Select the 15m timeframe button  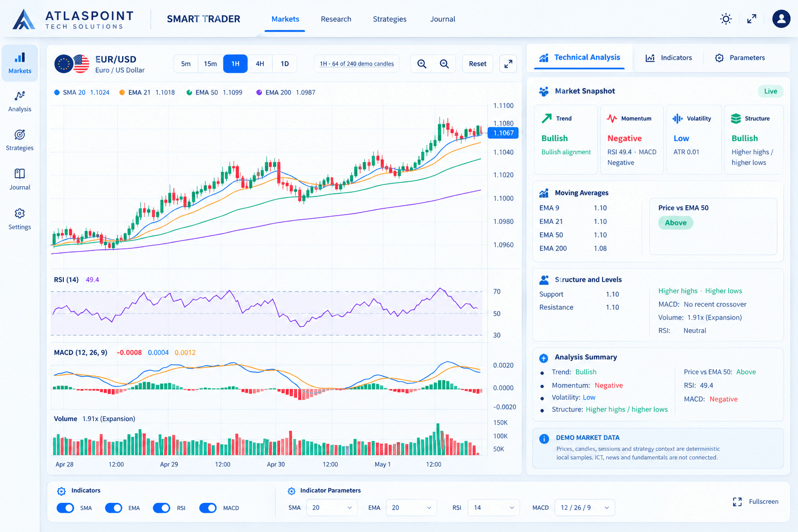tap(210, 64)
